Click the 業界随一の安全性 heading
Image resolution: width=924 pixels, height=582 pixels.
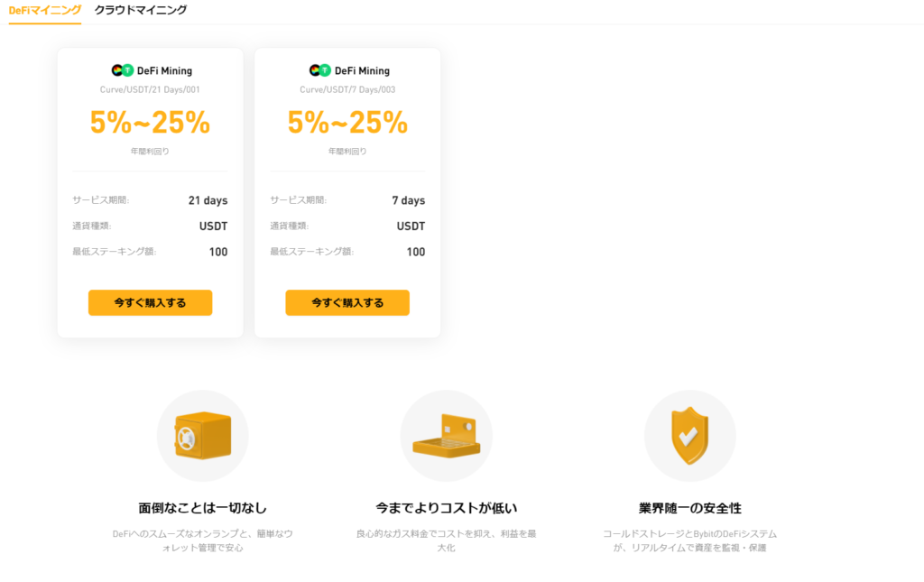[690, 508]
